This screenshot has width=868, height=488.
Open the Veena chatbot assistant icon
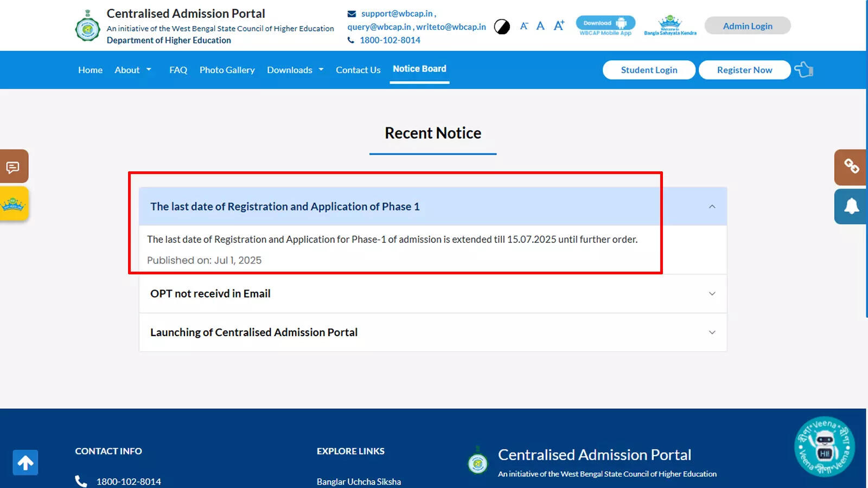(825, 446)
